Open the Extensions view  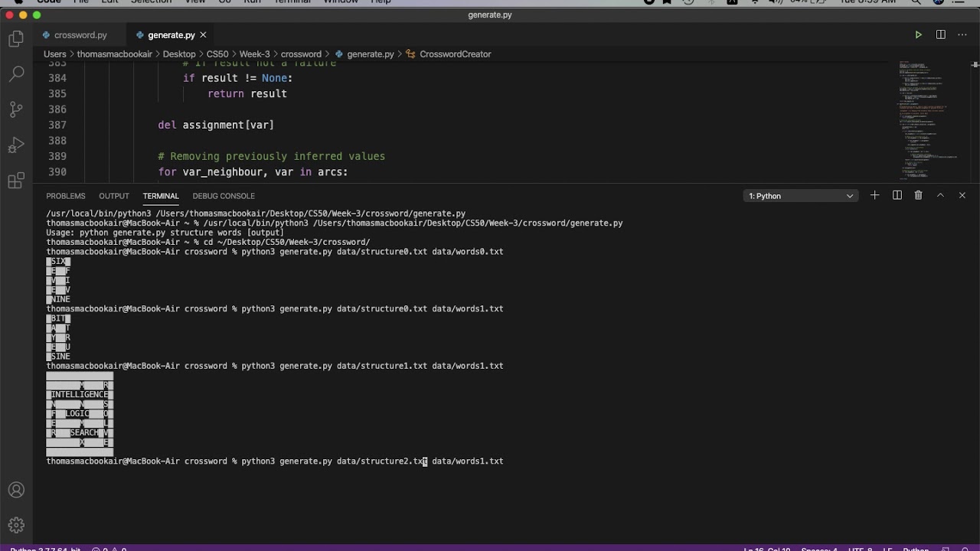pyautogui.click(x=16, y=181)
